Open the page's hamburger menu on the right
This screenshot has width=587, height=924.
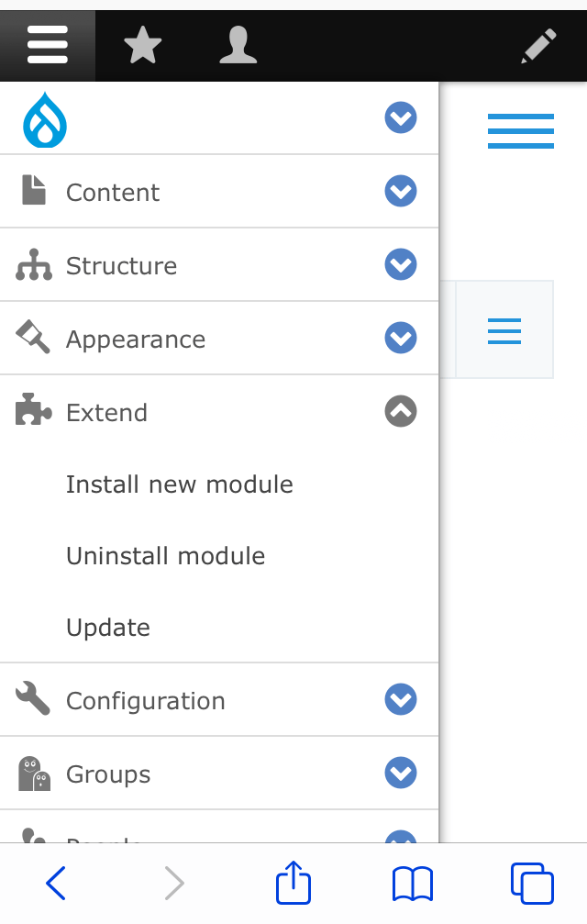pyautogui.click(x=520, y=130)
